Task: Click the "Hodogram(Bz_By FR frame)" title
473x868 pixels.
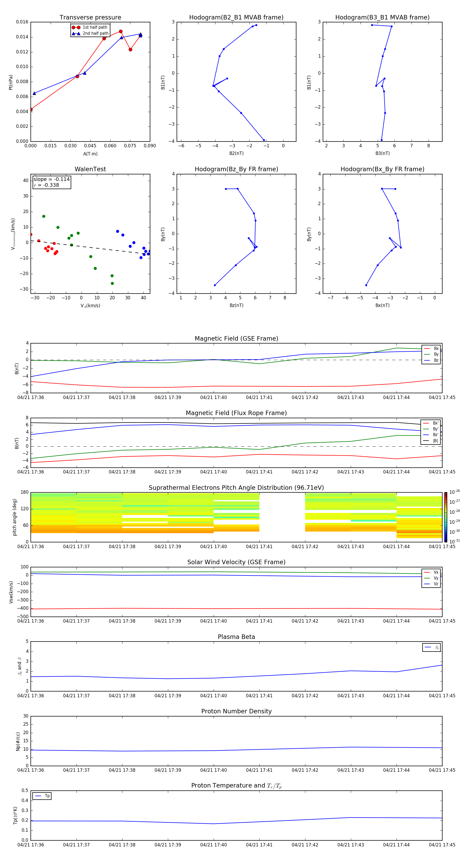Action: tap(236, 169)
